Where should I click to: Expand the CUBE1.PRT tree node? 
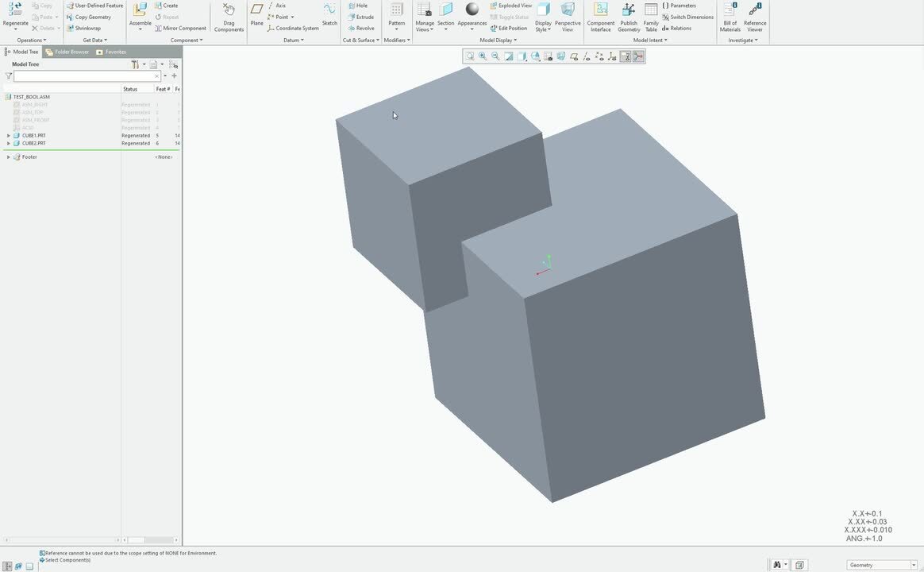pyautogui.click(x=9, y=136)
